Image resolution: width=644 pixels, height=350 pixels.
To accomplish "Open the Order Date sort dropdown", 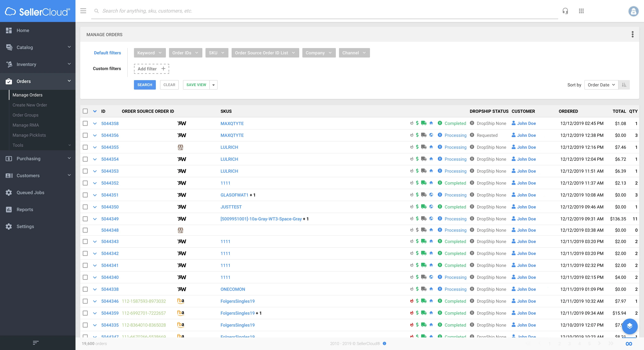I will 601,85.
